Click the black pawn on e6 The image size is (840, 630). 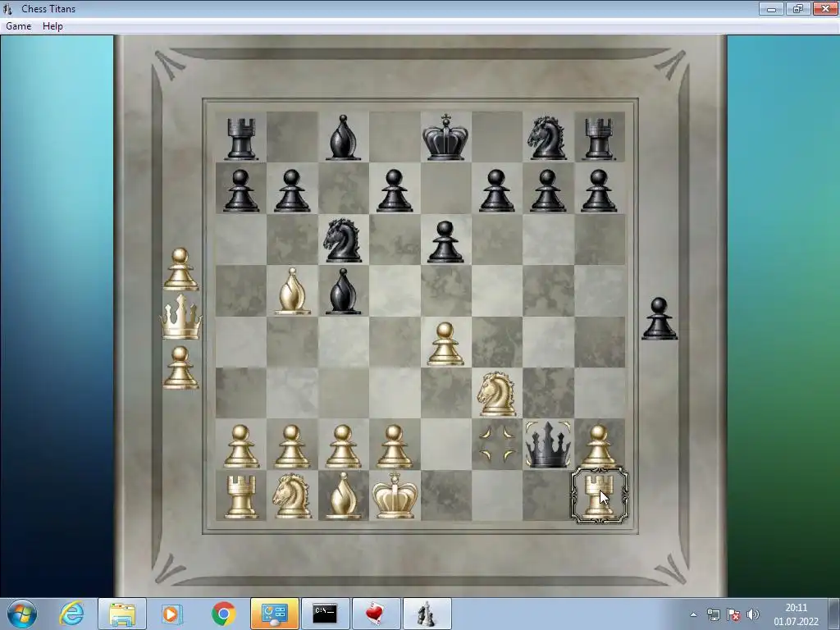(445, 242)
